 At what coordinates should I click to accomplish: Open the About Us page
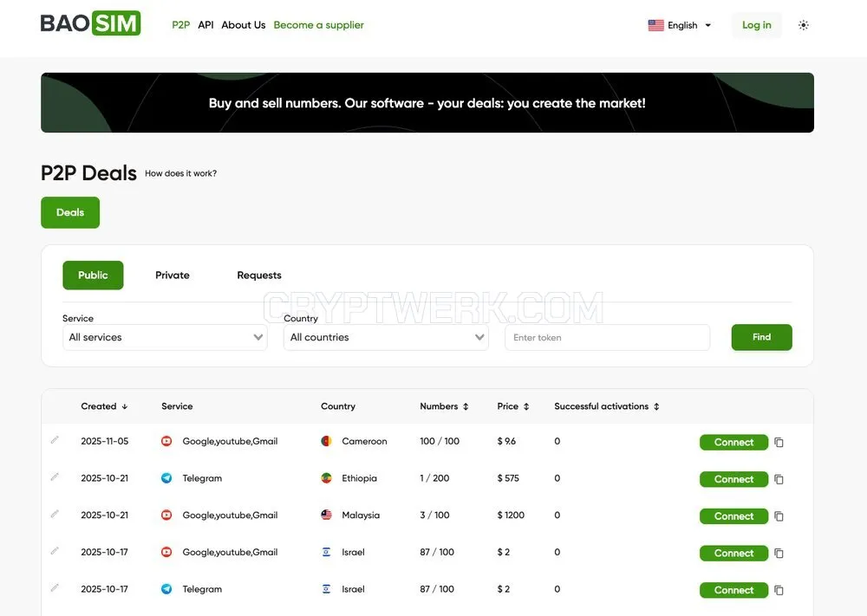tap(244, 25)
